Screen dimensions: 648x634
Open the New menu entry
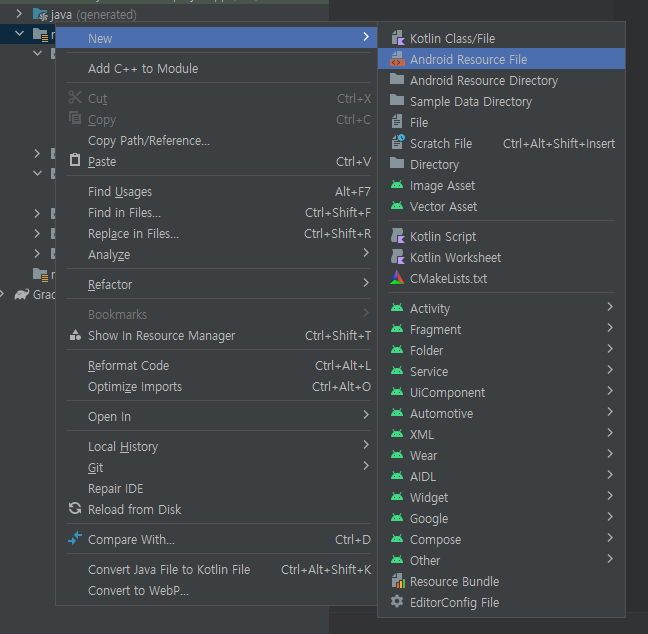216,38
